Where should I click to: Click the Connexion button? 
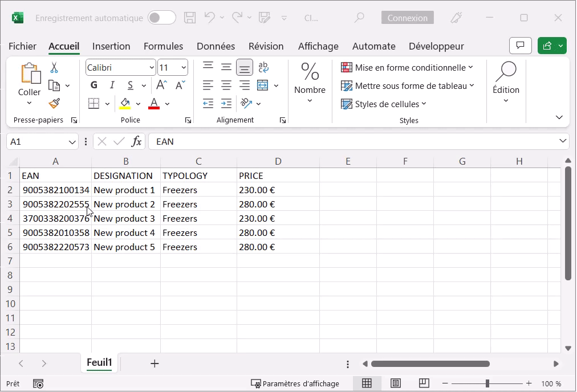tap(407, 18)
